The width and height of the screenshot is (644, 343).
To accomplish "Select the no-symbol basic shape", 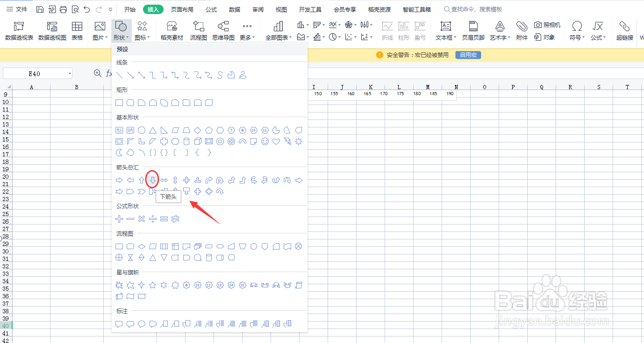I will [231, 141].
